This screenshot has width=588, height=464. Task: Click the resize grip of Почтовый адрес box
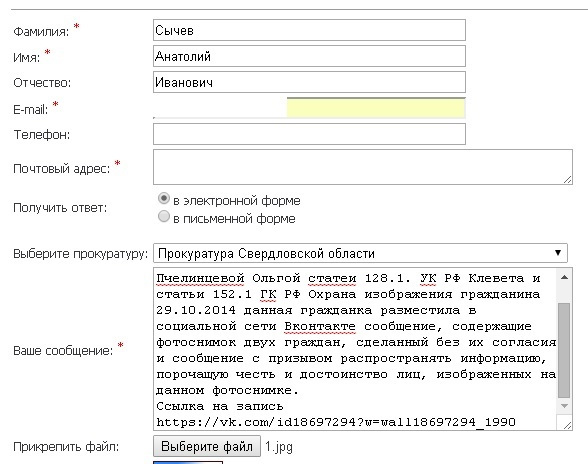568,180
